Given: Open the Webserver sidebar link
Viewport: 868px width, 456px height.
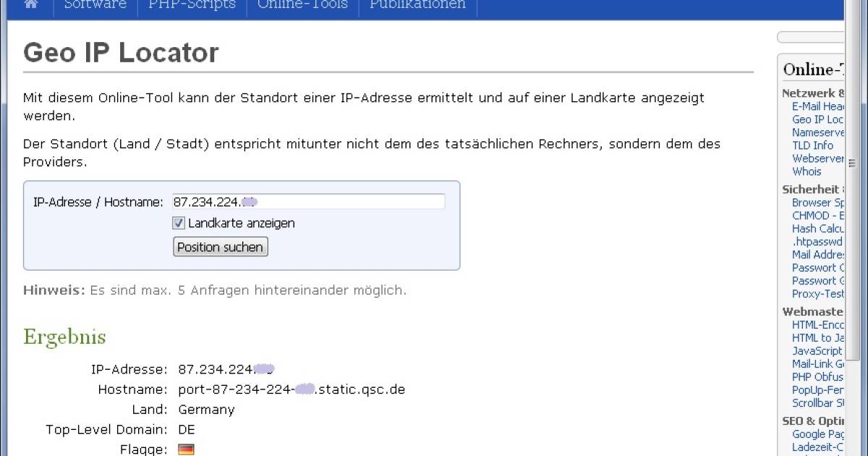Looking at the screenshot, I should coord(818,159).
